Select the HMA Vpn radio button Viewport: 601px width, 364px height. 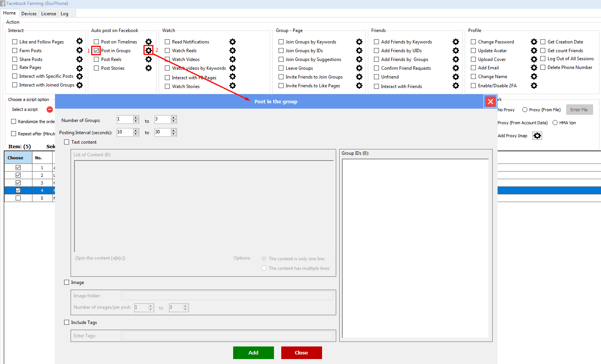click(x=555, y=122)
